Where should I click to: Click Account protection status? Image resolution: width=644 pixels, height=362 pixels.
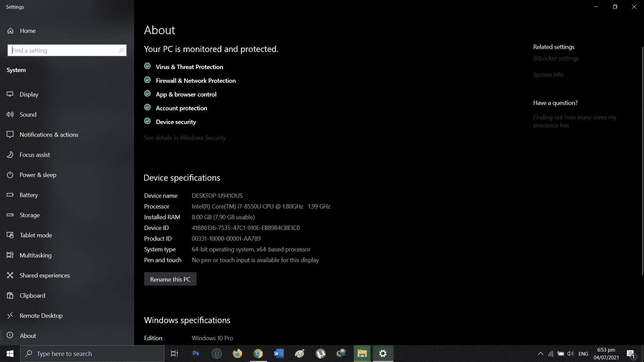click(x=181, y=108)
